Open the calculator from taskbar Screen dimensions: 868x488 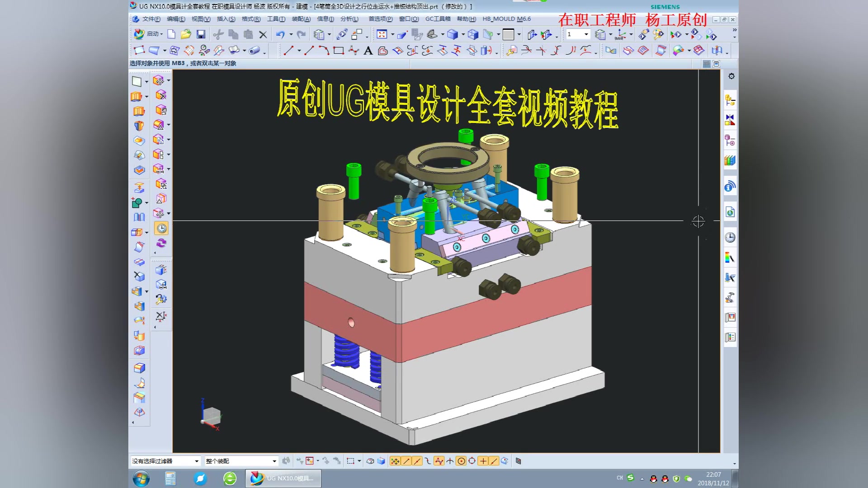[x=170, y=478]
